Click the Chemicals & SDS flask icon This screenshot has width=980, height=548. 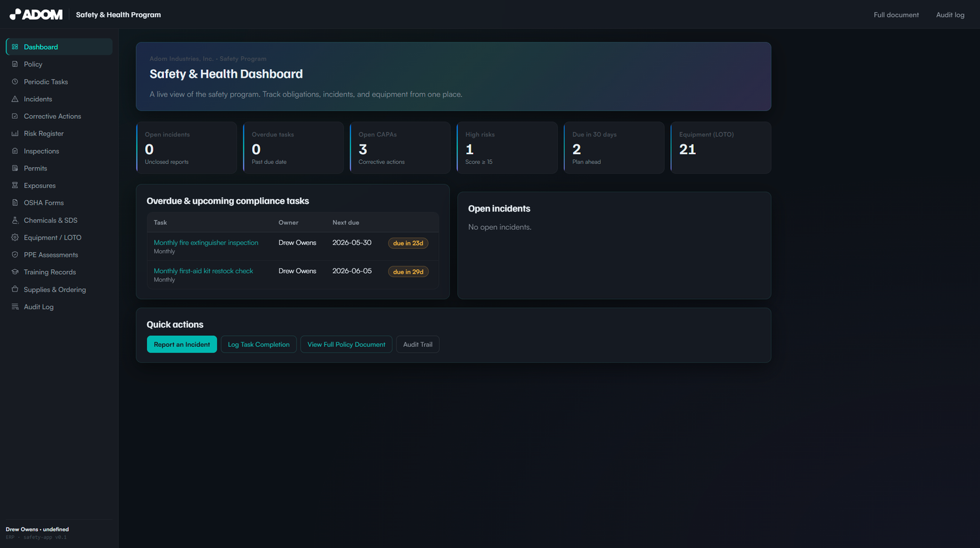[15, 220]
